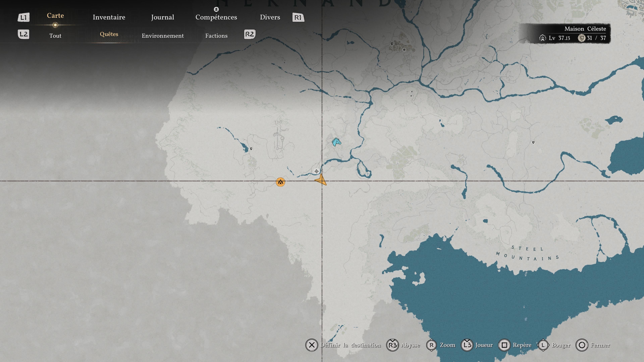Image resolution: width=644 pixels, height=362 pixels.
Task: Click the Repère prompt label
Action: [x=522, y=345]
